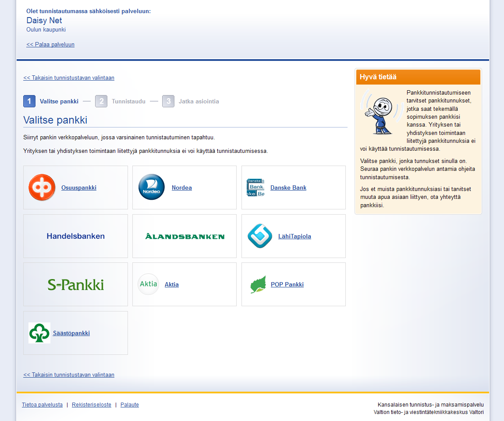Click the 'Jatka asiointia' step label

pos(199,101)
